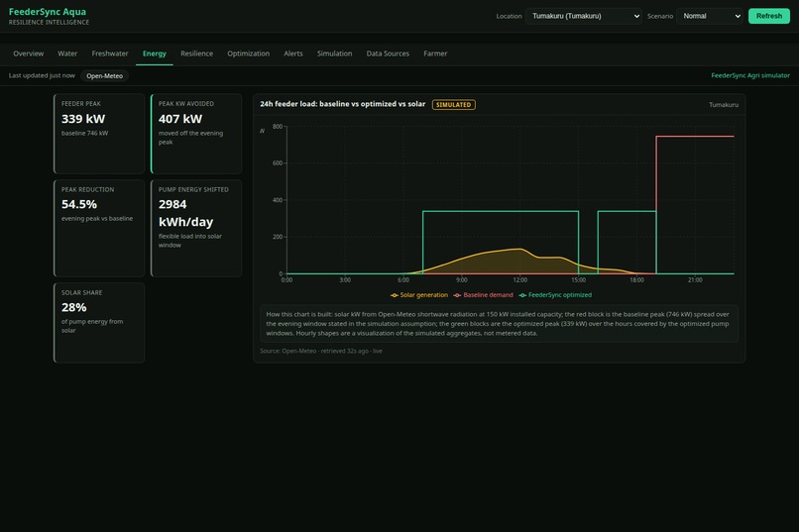799x532 pixels.
Task: Switch to the Alerts tab
Action: [293, 53]
